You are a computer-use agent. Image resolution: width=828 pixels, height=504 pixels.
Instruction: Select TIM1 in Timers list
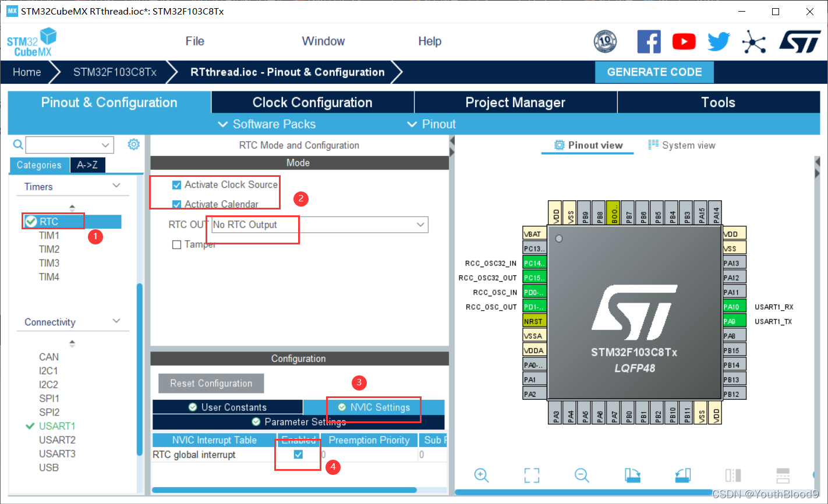point(49,236)
